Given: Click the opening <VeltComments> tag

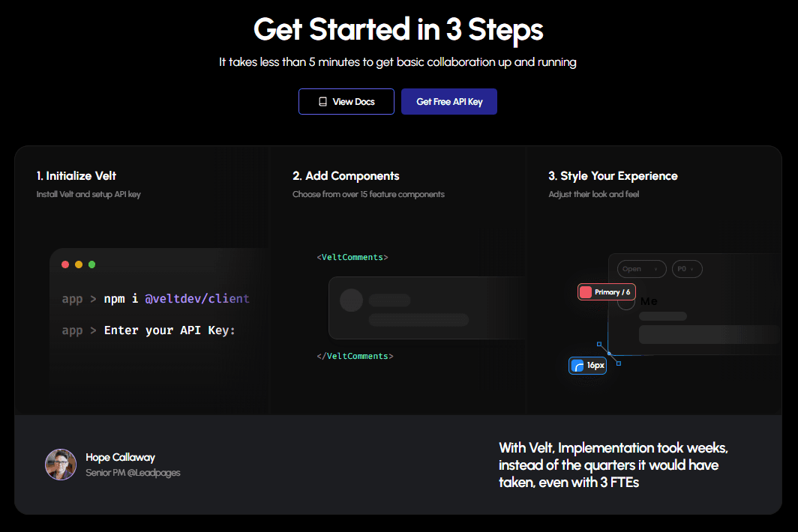Looking at the screenshot, I should pos(352,257).
